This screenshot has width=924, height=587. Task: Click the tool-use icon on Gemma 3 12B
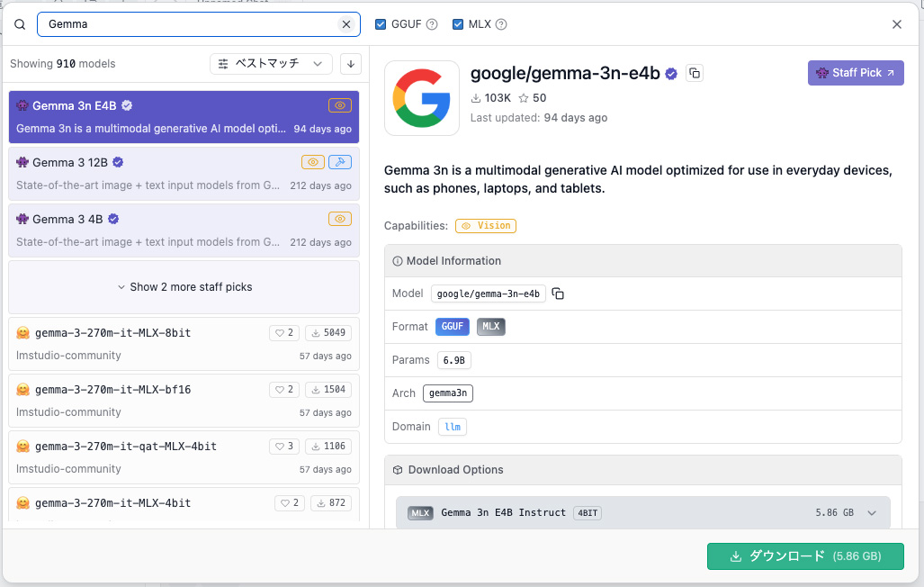[x=340, y=162]
